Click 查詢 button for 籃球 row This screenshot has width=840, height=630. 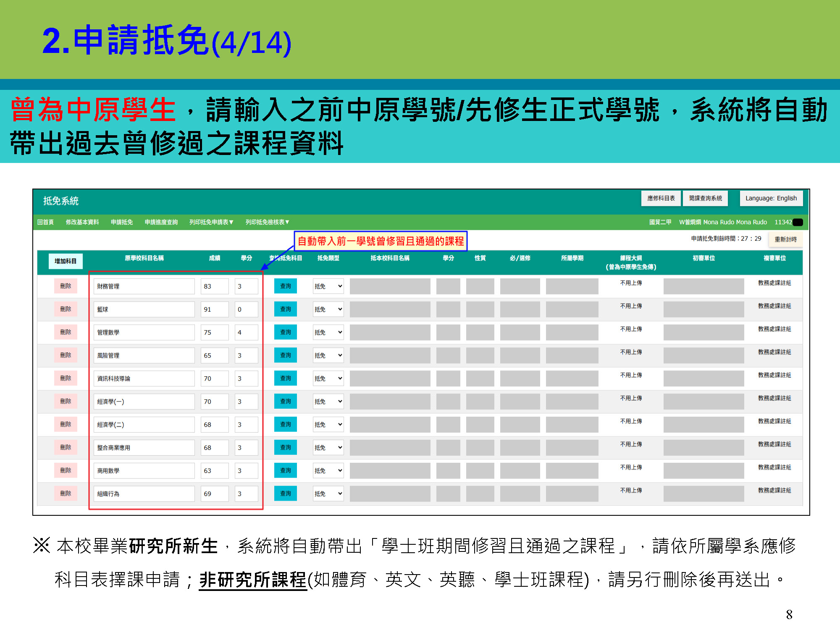click(286, 309)
